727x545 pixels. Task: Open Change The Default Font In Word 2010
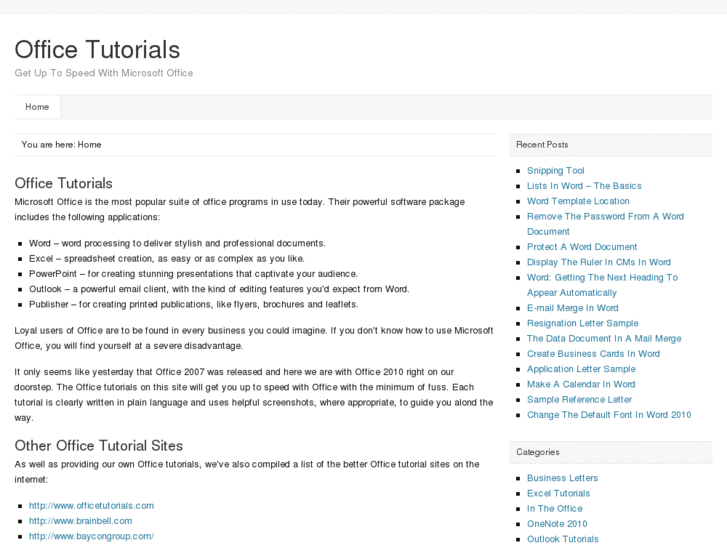(x=609, y=415)
